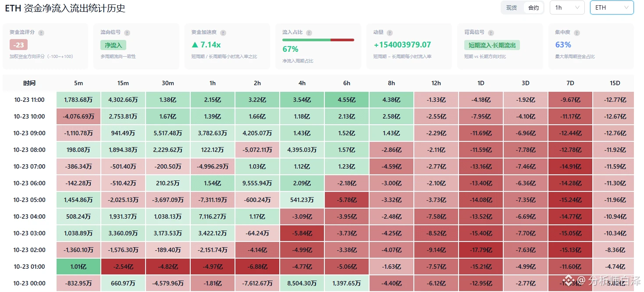Click the help icon beside 集中度

click(x=577, y=33)
